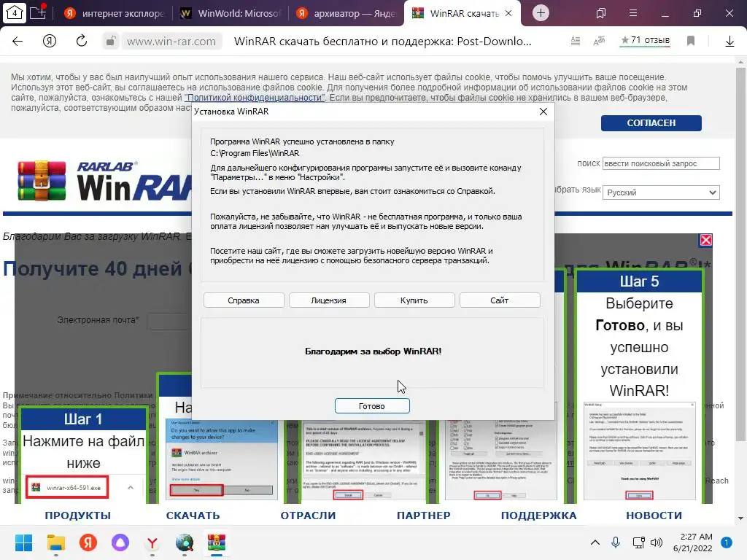Viewport: 747px width, 560px height.
Task: Open reader mode icon in address bar
Action: (x=576, y=42)
